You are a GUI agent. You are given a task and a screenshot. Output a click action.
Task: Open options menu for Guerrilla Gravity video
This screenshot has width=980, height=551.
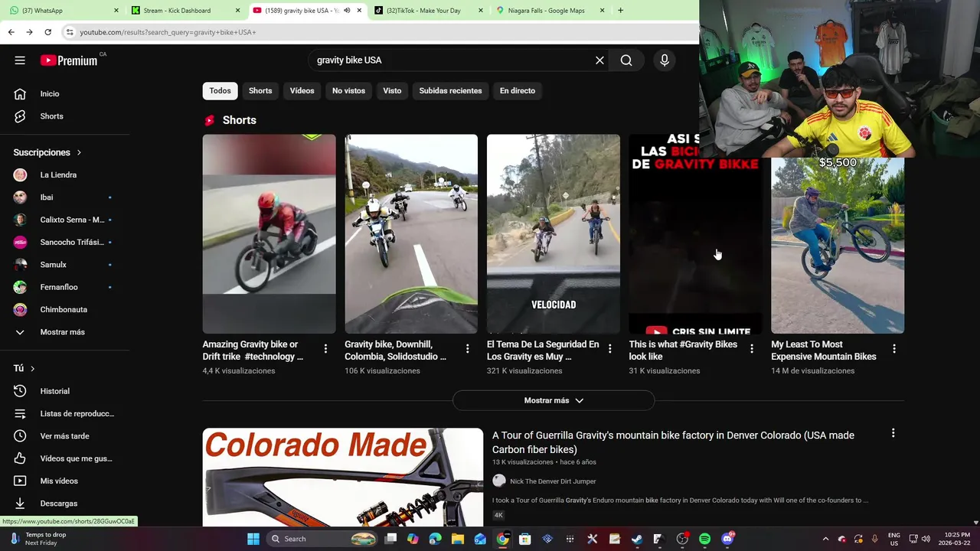(893, 433)
